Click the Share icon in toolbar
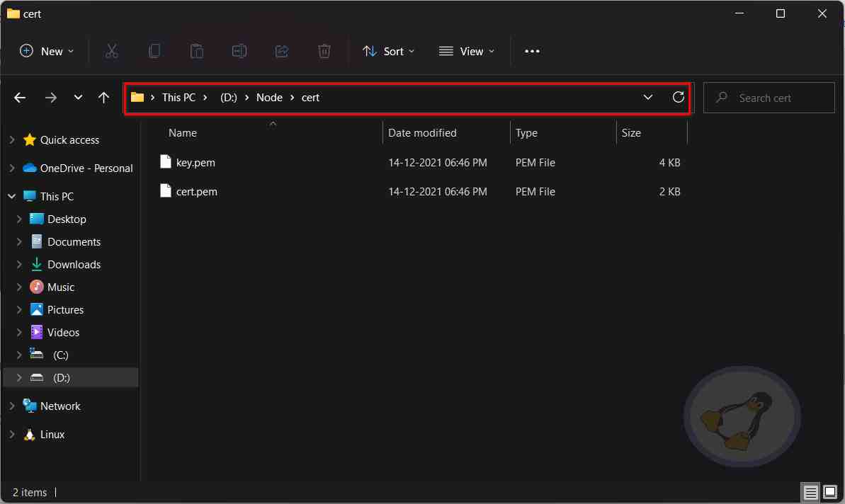This screenshot has height=504, width=845. pos(282,51)
